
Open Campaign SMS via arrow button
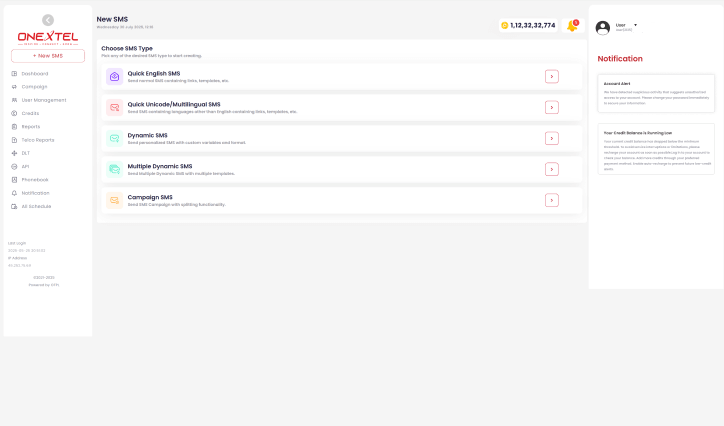coord(552,200)
